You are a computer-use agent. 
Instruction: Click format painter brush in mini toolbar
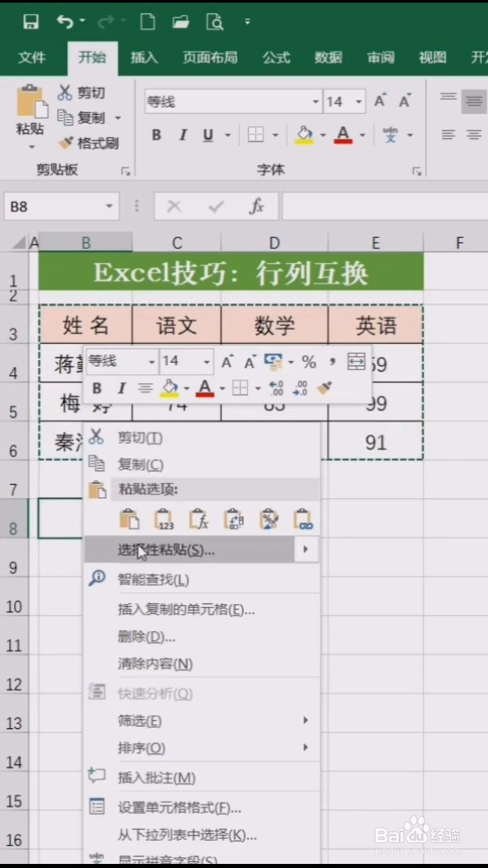click(x=324, y=388)
